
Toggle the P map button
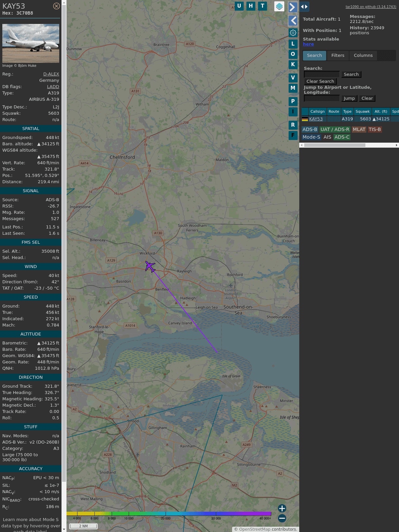(x=293, y=101)
